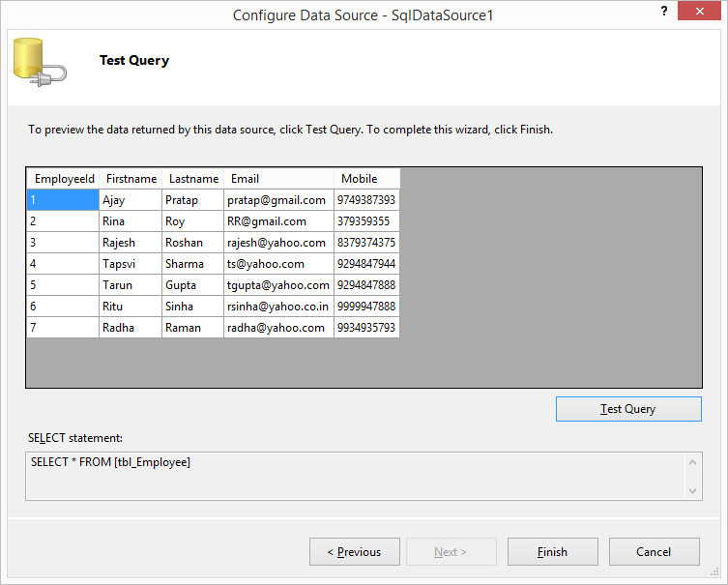Screen dimensions: 728x585
Task: Click the Test Query button
Action: (x=628, y=409)
